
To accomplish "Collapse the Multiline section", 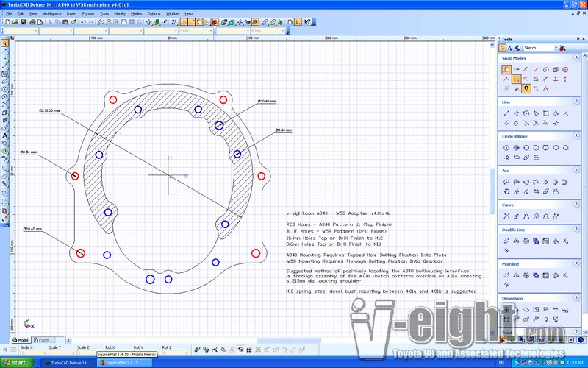I will [x=576, y=263].
